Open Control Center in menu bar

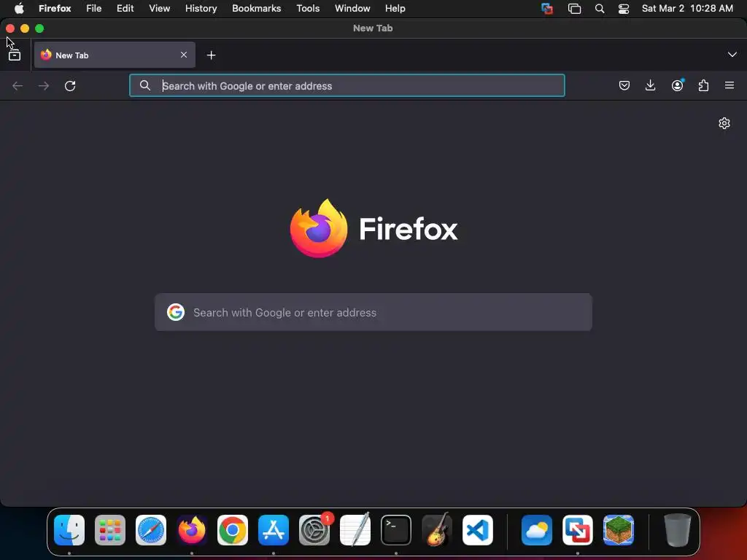click(624, 9)
